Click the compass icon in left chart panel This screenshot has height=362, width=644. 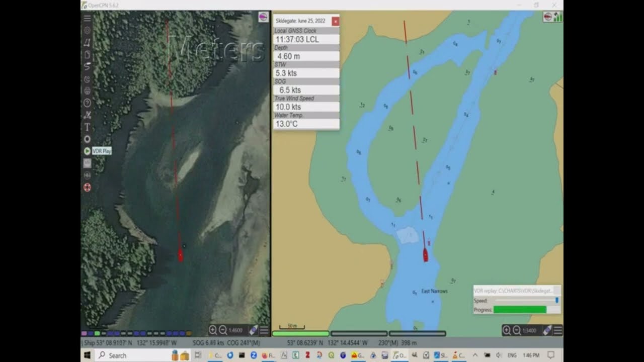pos(263,17)
